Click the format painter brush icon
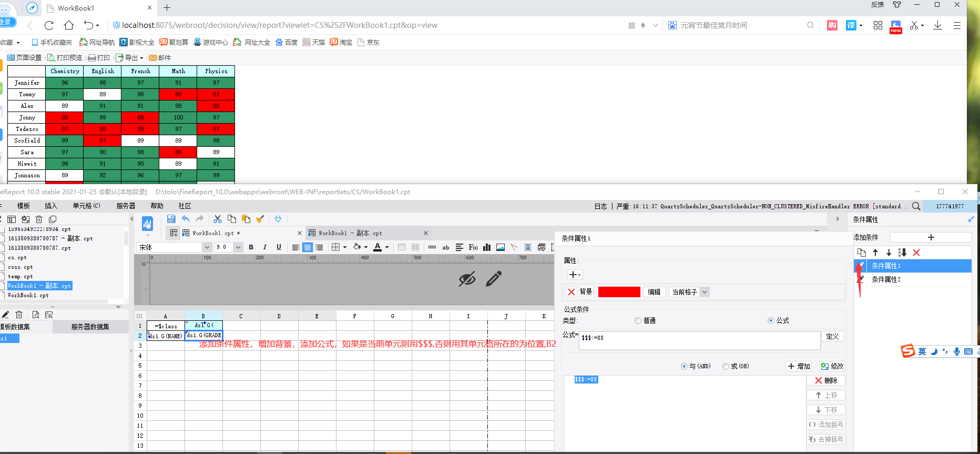980x454 pixels. [x=260, y=219]
